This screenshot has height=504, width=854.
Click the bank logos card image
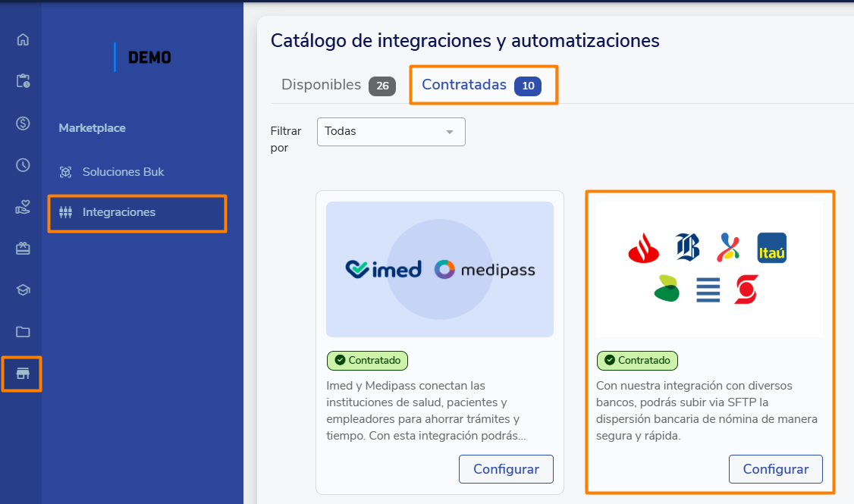tap(709, 269)
